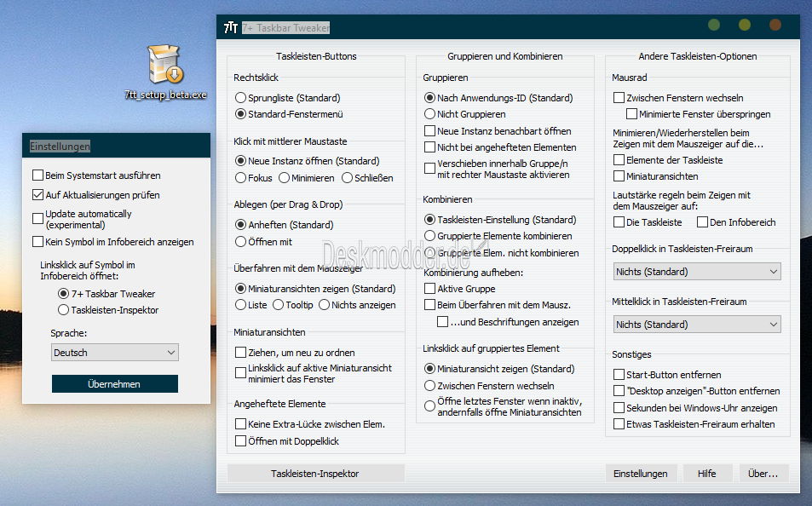Screen dimensions: 812x506
Task: Click the yellow circle window button
Action: click(745, 25)
